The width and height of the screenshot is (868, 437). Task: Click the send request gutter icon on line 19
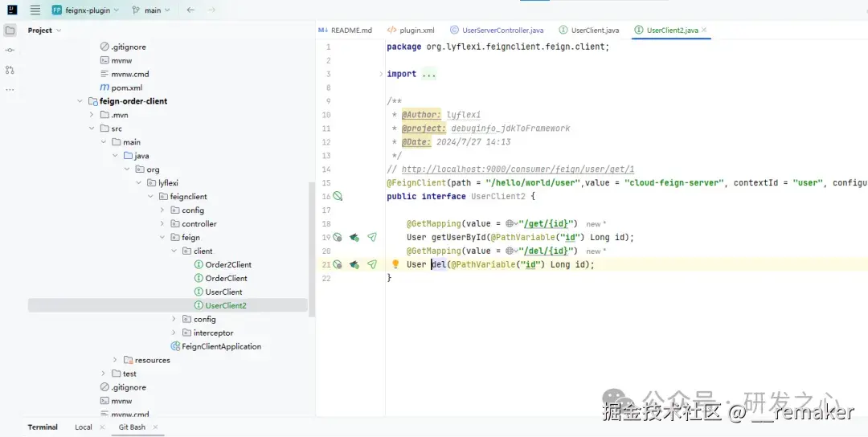pos(372,237)
